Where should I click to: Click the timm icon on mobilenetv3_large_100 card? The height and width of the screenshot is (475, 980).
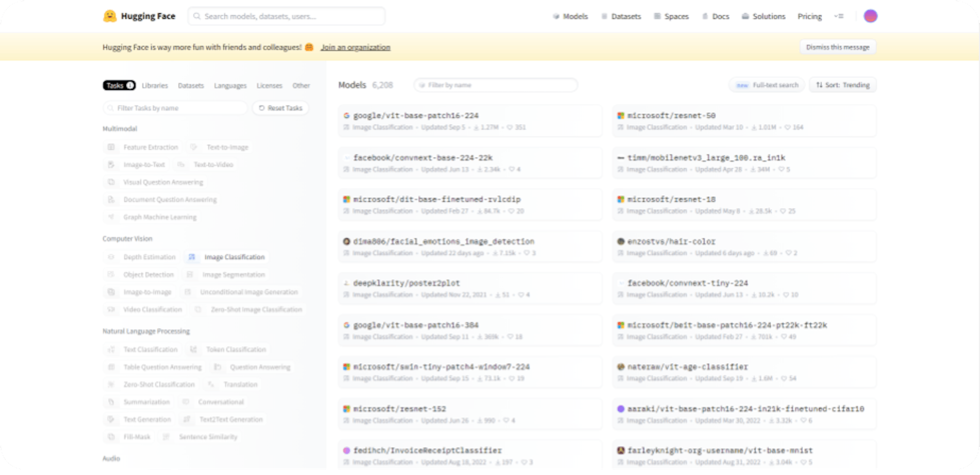pos(621,157)
